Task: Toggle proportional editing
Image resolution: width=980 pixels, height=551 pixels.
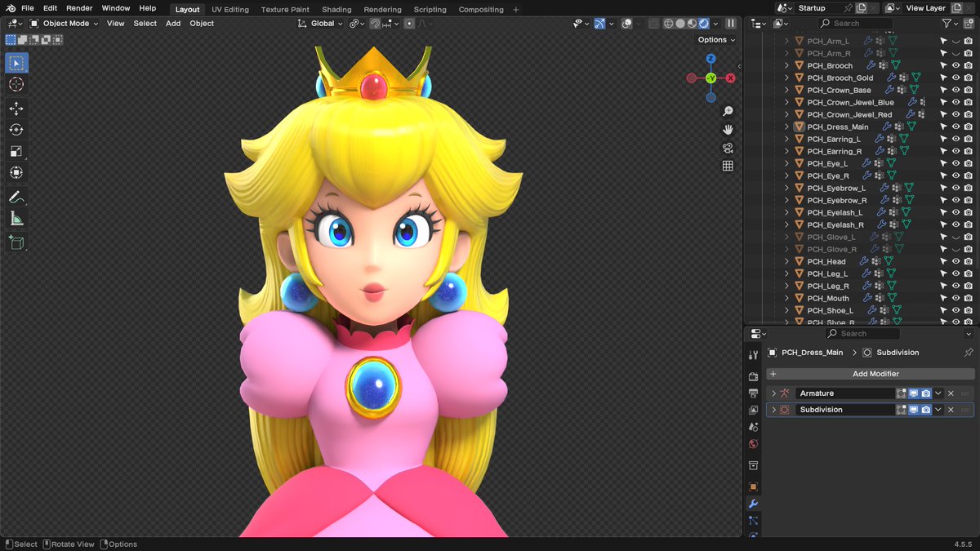Action: click(x=409, y=24)
